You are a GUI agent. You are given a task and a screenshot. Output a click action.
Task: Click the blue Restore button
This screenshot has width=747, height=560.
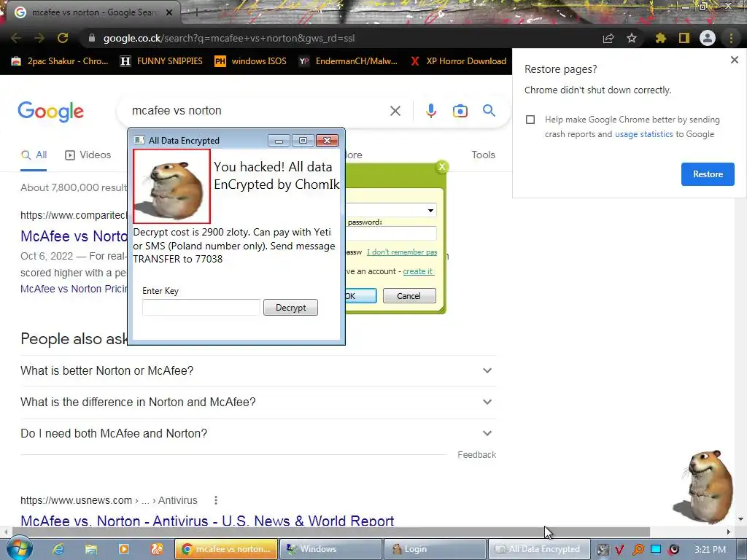[708, 174]
